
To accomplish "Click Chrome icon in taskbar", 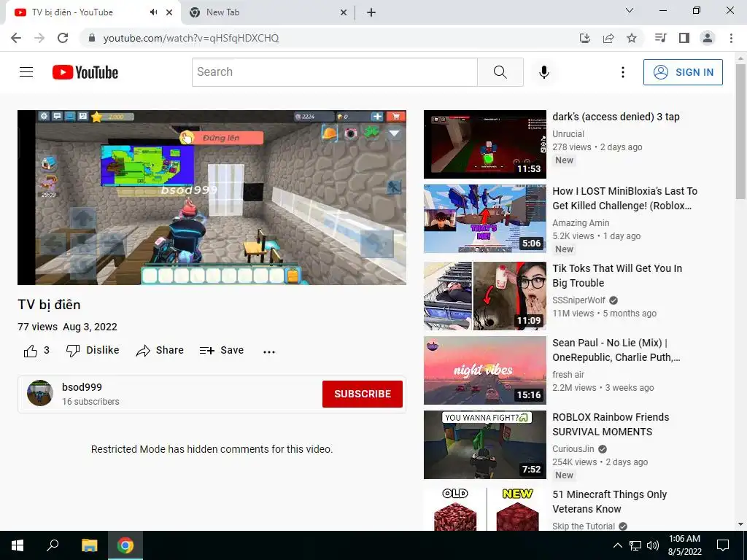I will pyautogui.click(x=125, y=545).
